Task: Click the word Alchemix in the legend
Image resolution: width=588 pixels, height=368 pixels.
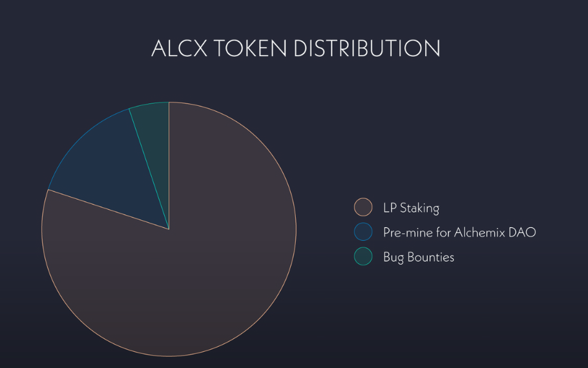Action: (483, 232)
